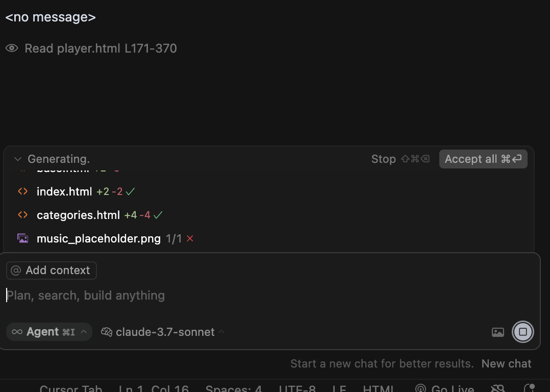Collapse the Generating file list chevron
This screenshot has height=392, width=550.
(17, 159)
